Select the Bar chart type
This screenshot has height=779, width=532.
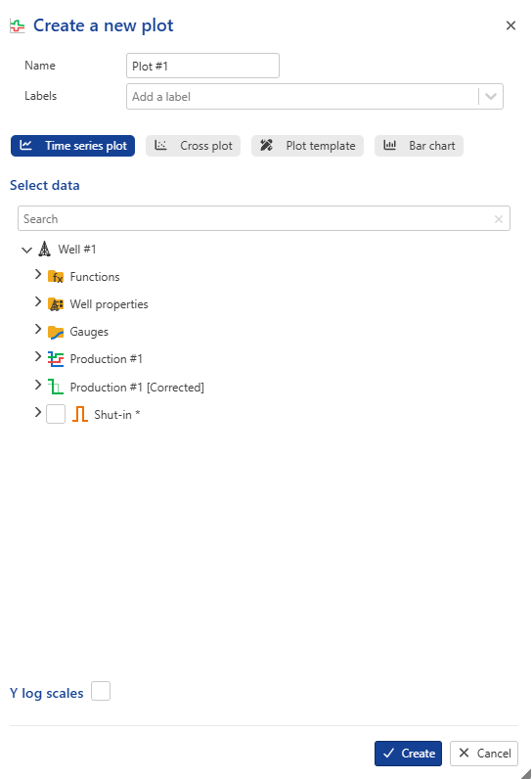pyautogui.click(x=419, y=146)
